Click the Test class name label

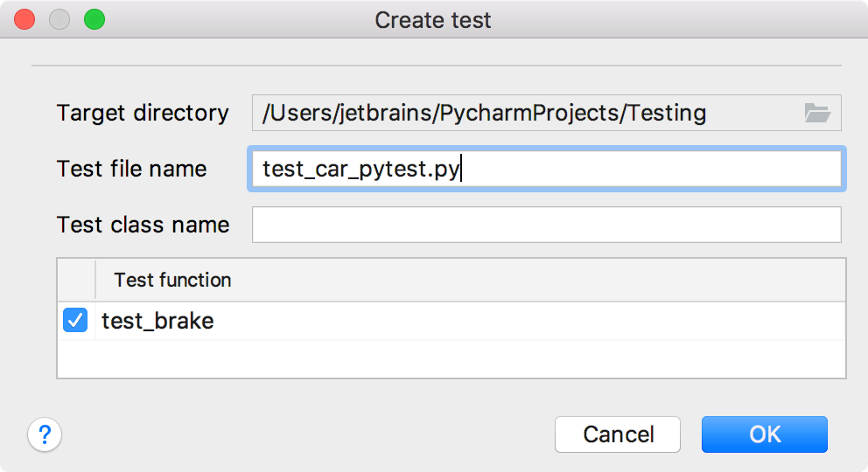click(143, 225)
